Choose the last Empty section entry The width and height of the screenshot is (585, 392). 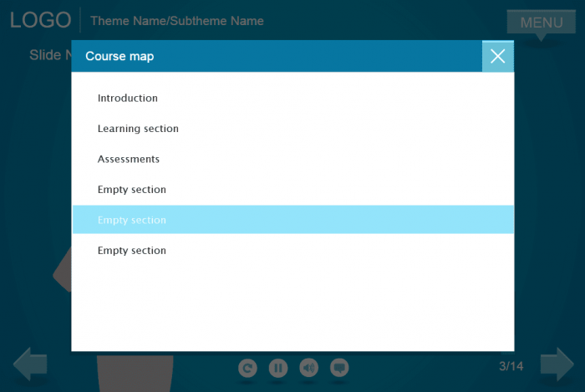pos(131,251)
